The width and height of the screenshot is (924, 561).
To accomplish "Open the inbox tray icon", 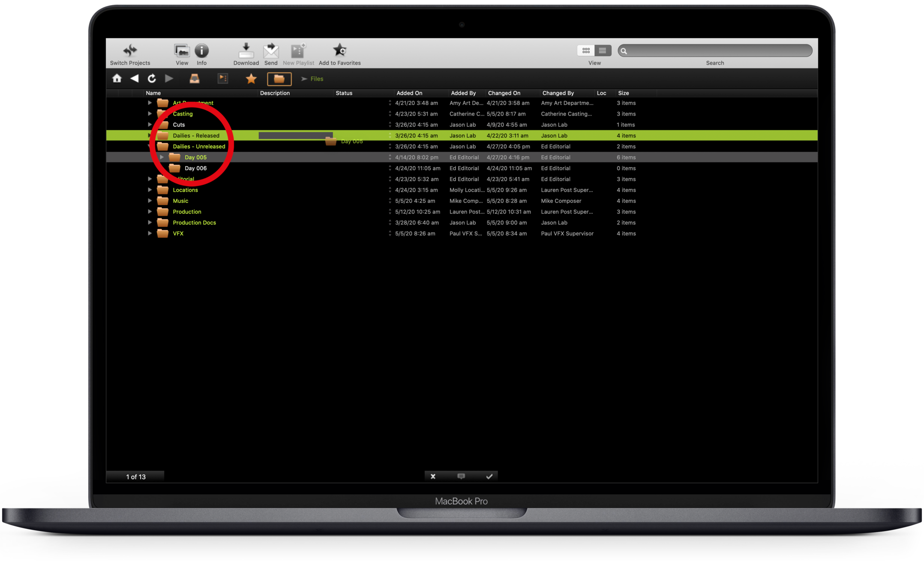I will point(195,78).
